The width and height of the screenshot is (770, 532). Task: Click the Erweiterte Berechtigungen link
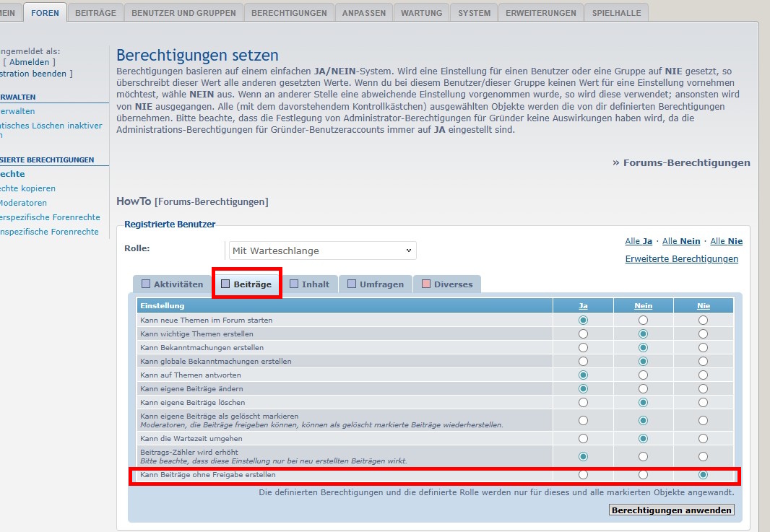681,258
